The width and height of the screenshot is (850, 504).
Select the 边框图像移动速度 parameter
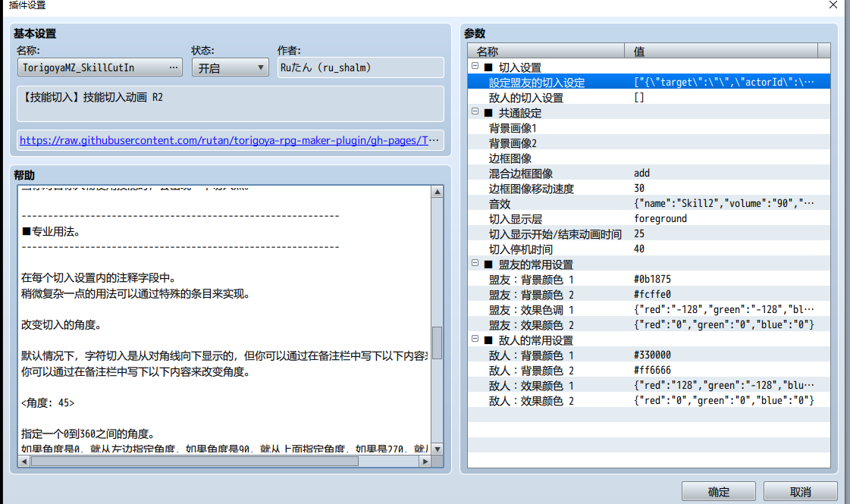(649, 188)
